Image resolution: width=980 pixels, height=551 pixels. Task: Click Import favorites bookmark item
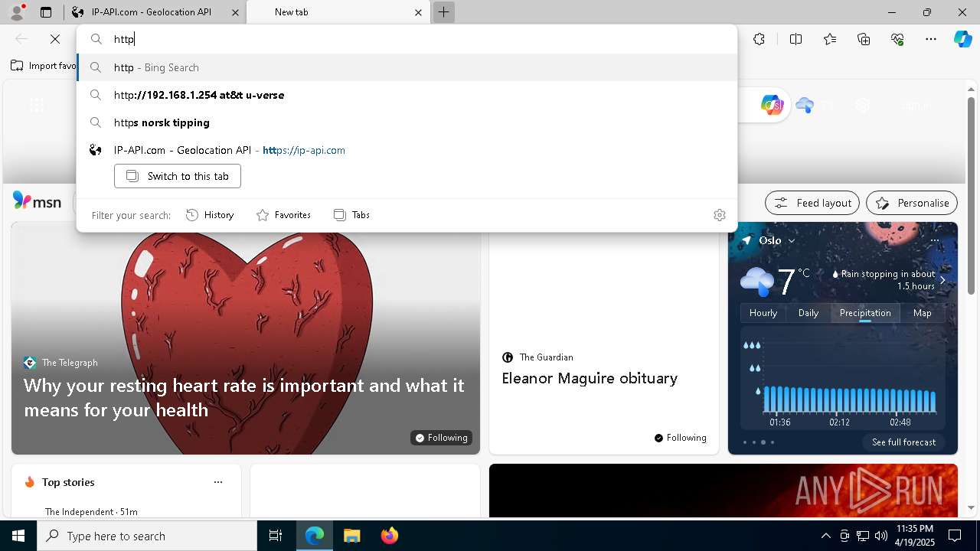(44, 66)
